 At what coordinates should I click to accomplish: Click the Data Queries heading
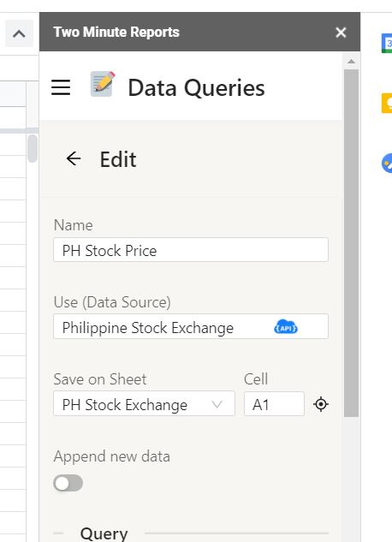(196, 88)
